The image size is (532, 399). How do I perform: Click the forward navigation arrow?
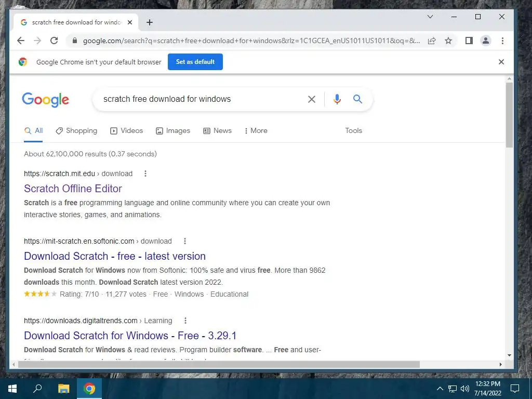[37, 41]
